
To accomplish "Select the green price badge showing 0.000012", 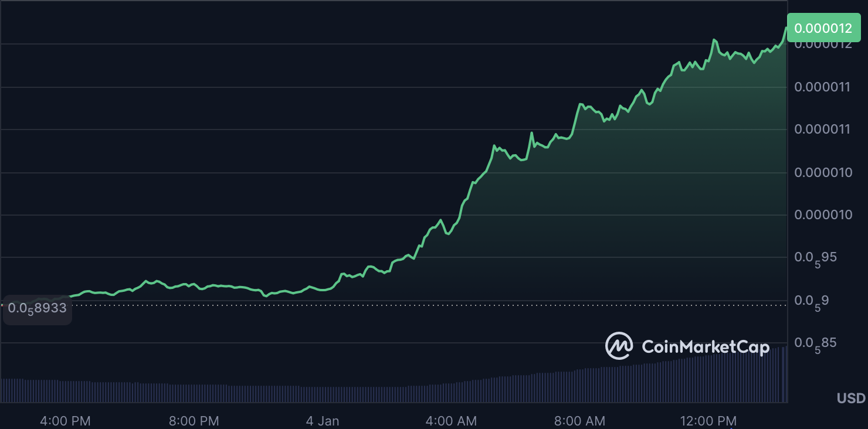I will point(823,28).
